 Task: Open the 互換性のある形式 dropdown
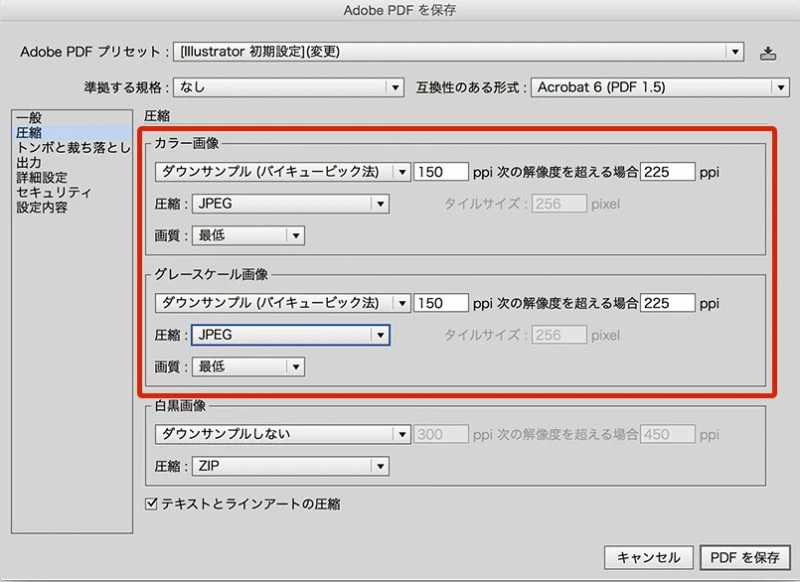click(x=660, y=87)
